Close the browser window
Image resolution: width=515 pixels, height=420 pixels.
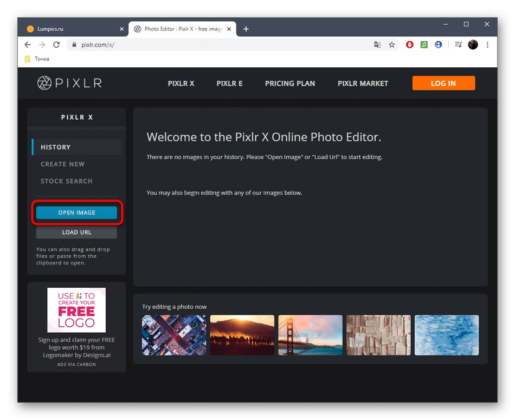coord(487,24)
